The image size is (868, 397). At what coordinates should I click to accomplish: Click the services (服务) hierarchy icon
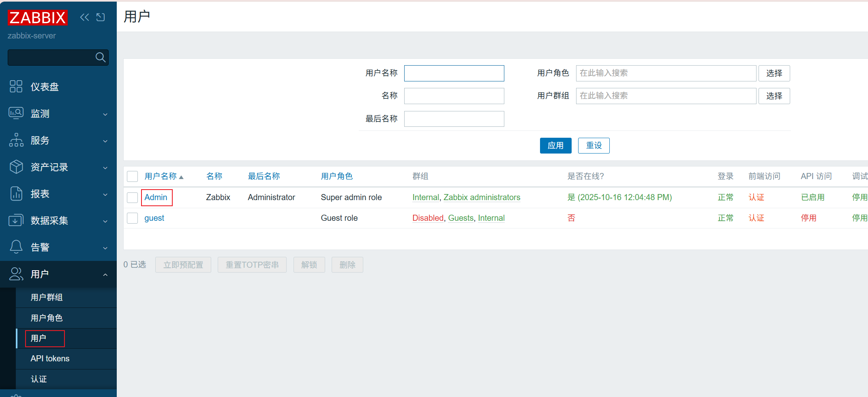[16, 140]
